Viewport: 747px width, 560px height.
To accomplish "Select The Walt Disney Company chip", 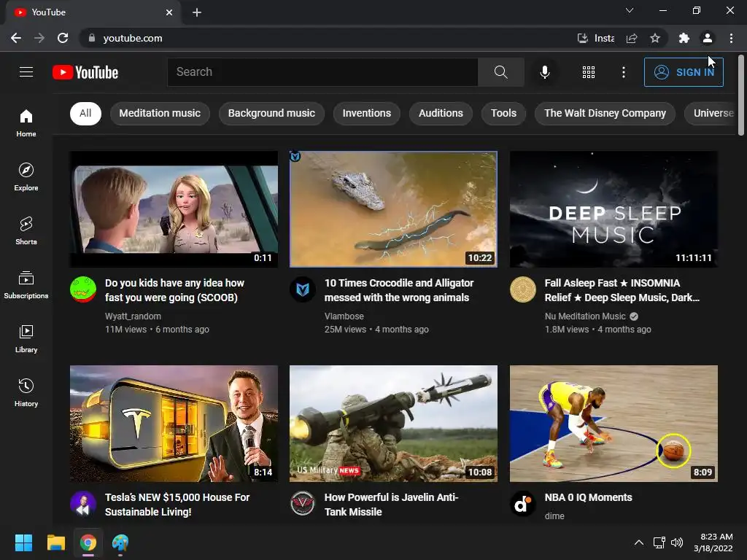I will click(605, 113).
